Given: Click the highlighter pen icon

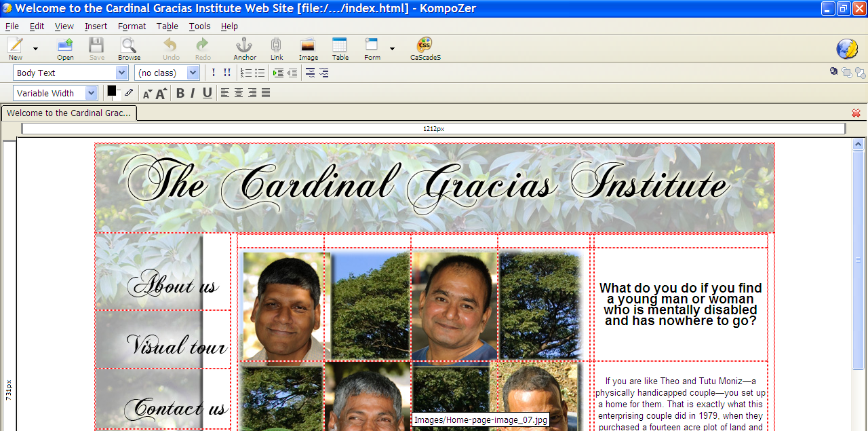Looking at the screenshot, I should click(x=129, y=93).
